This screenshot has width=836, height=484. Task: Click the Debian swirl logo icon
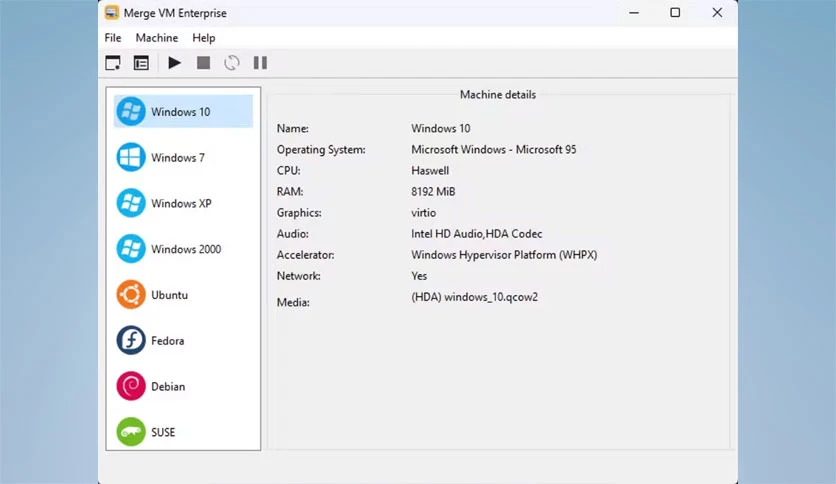pyautogui.click(x=131, y=386)
